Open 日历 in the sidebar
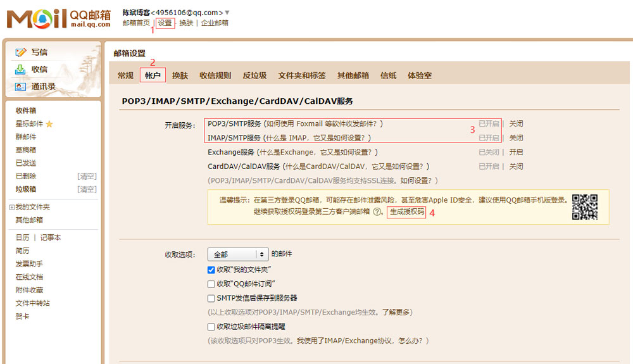Screen dimensions: 633x364 (23, 237)
